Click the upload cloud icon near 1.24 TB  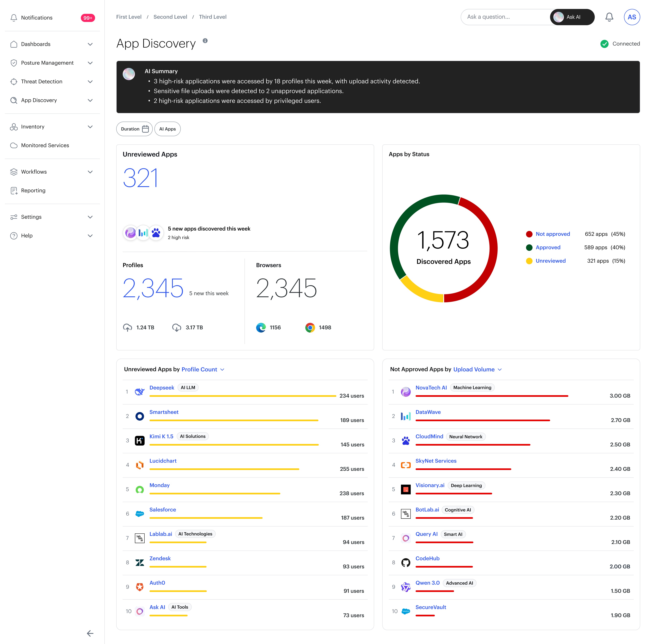(x=128, y=327)
